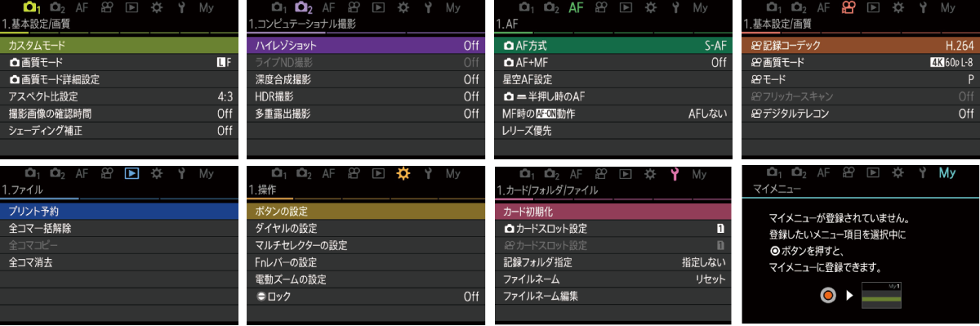Click the orange record button icon in マイメニュー

click(829, 293)
